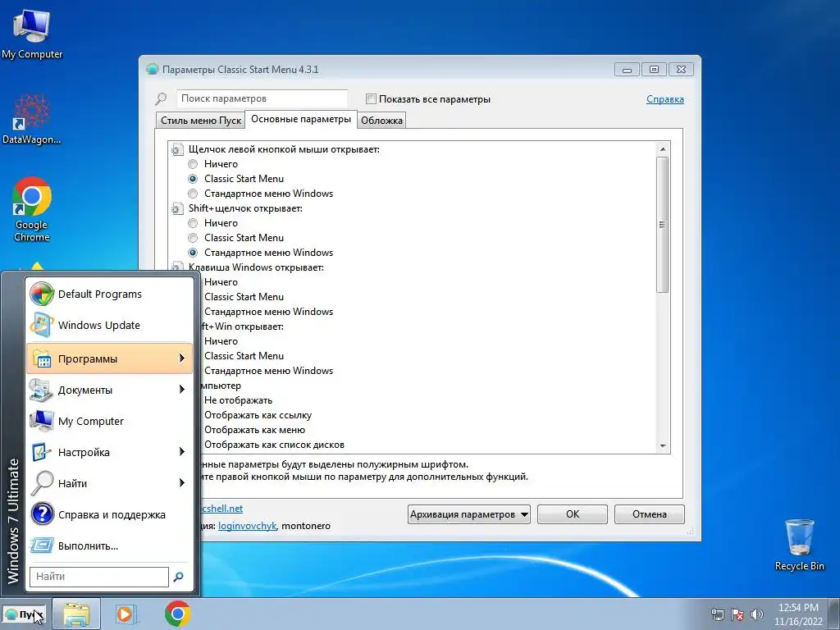This screenshot has height=630, width=840.
Task: Enable Показать все параметры checkbox
Action: [x=371, y=98]
